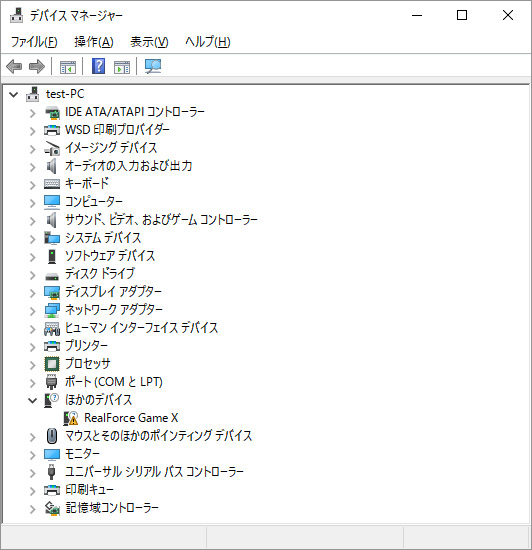The height and width of the screenshot is (550, 532).
Task: Click the キーボード keyboard icon
Action: point(52,184)
